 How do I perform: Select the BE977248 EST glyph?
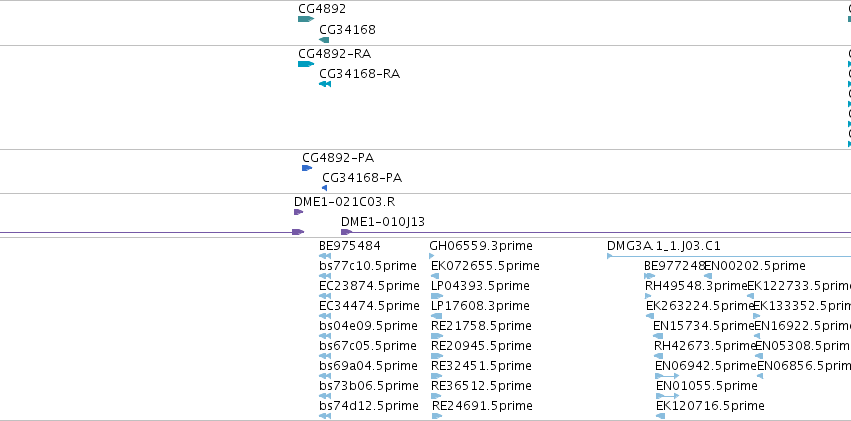tap(650, 276)
